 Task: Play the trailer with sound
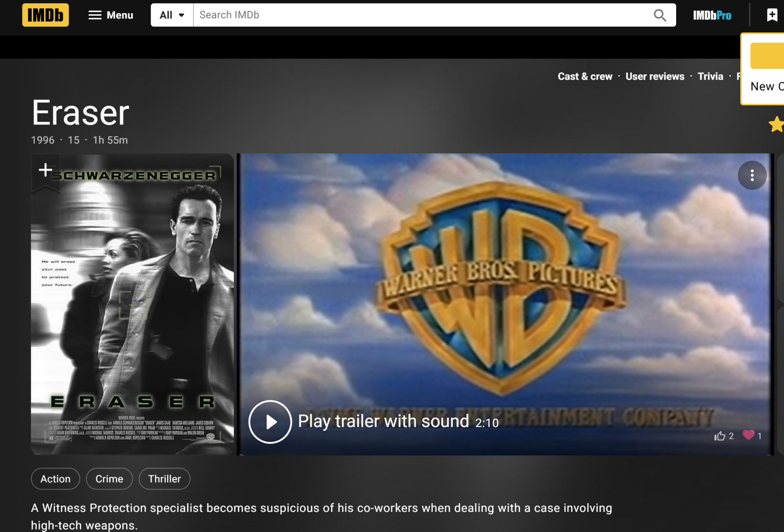coord(270,422)
